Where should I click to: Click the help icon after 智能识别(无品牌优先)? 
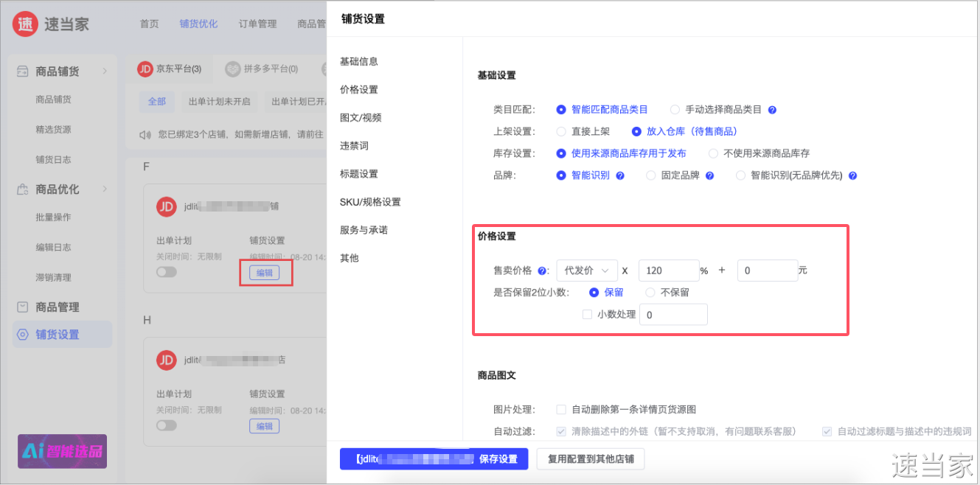(x=852, y=176)
